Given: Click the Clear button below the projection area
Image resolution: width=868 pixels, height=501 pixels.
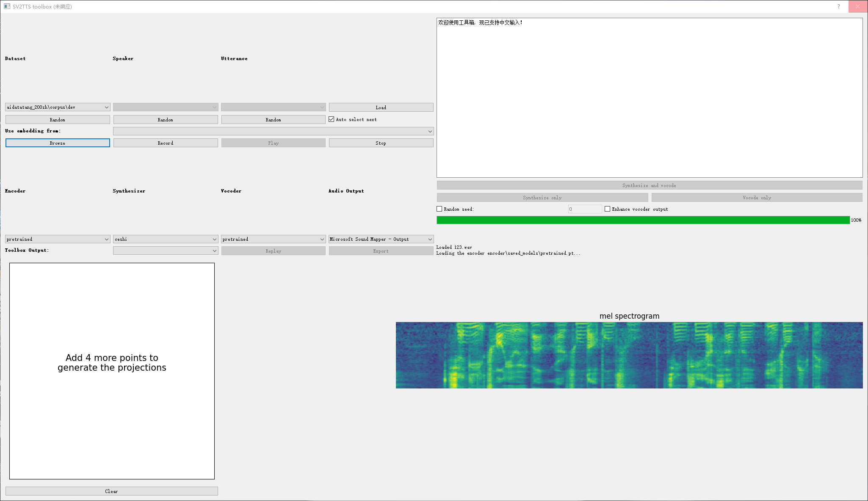Looking at the screenshot, I should coord(111,491).
